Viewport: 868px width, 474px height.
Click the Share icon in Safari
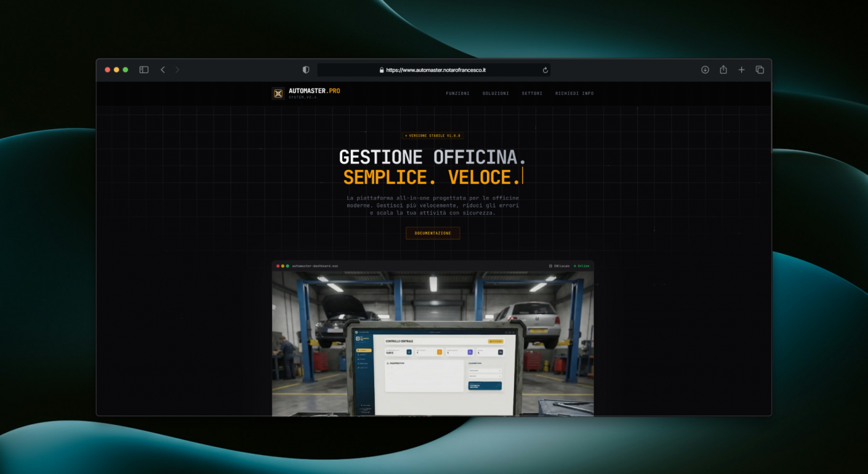point(723,70)
